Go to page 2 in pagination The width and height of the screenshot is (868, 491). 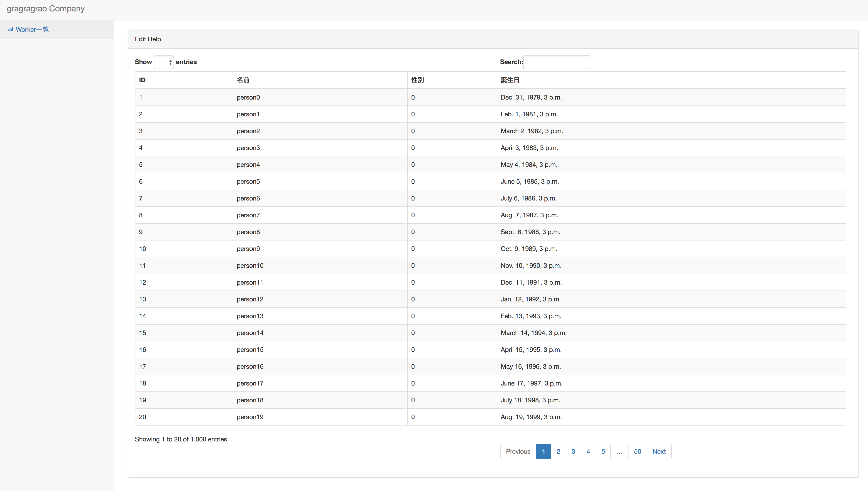tap(559, 451)
